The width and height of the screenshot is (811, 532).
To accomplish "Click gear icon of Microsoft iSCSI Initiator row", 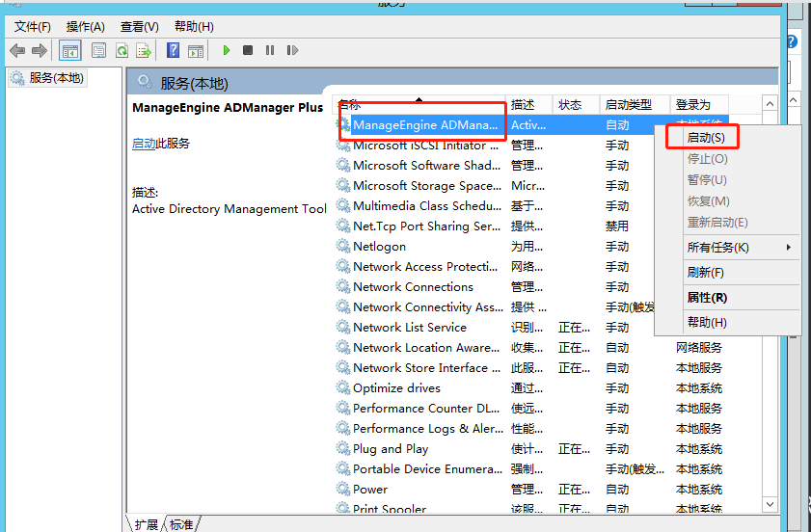I will (x=343, y=146).
